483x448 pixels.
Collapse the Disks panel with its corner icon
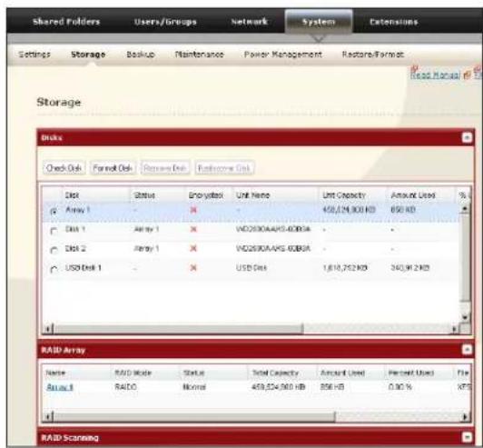[467, 137]
